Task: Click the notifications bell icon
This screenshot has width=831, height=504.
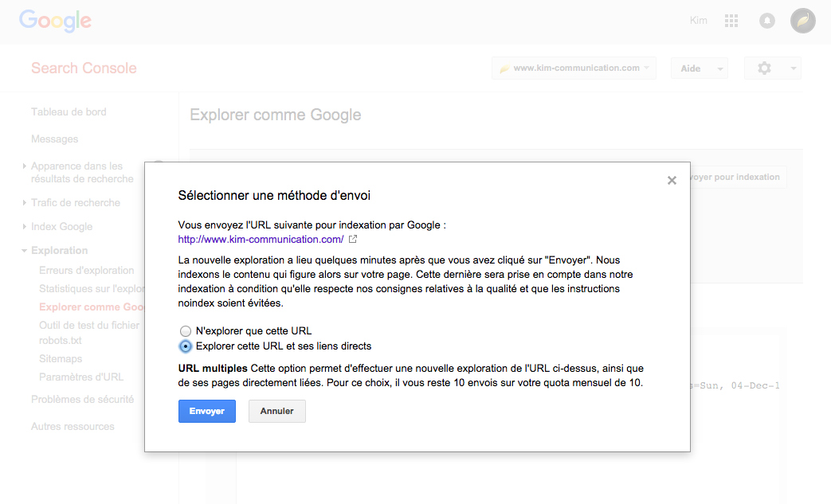Action: click(x=767, y=21)
